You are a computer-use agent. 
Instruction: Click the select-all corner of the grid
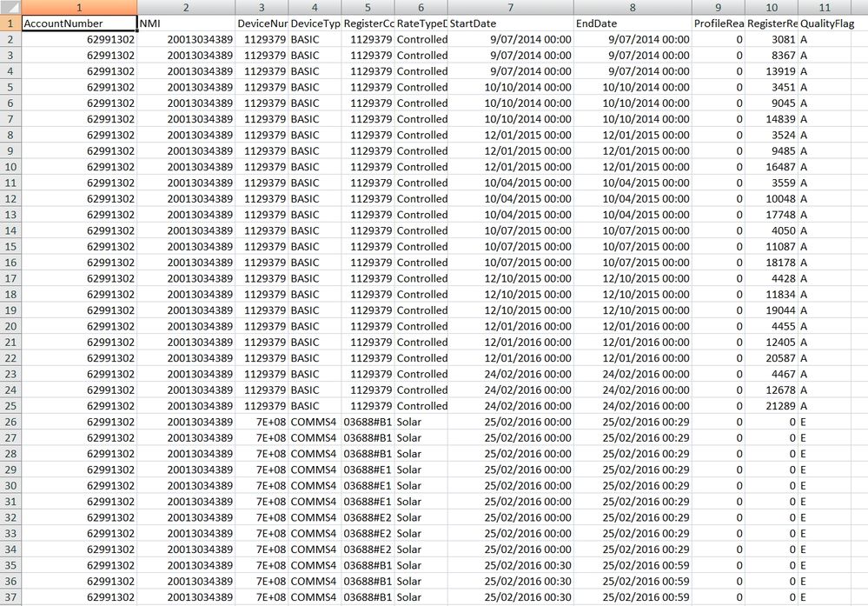click(10, 7)
